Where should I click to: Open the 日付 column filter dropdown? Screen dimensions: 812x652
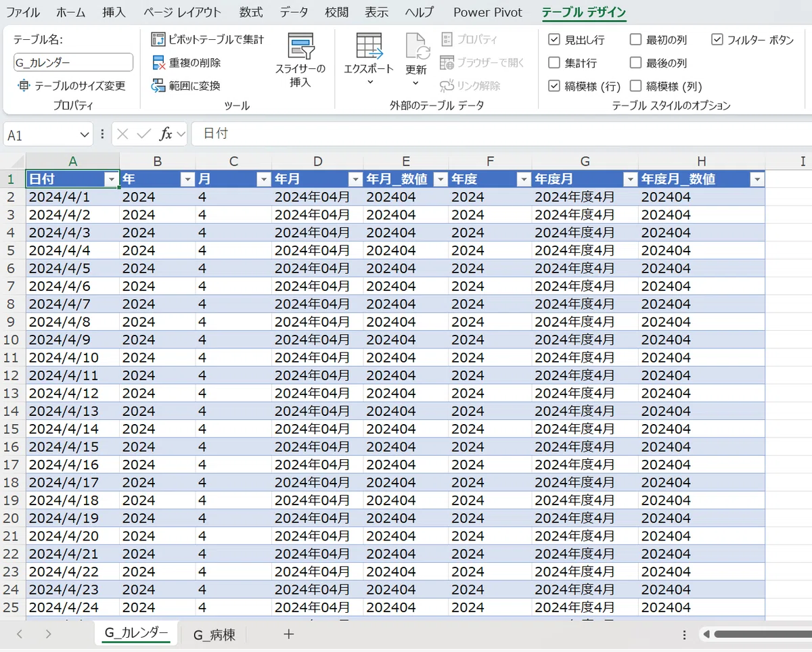click(x=112, y=179)
